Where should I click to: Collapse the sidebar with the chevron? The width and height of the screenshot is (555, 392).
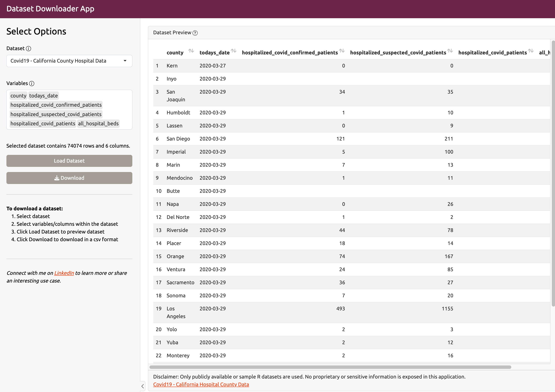143,386
